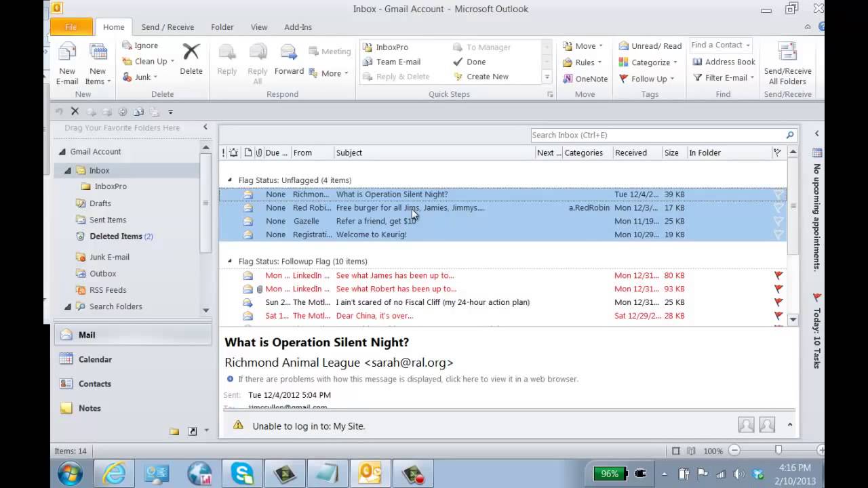Open the Sent Items folder
868x488 pixels.
pyautogui.click(x=107, y=220)
